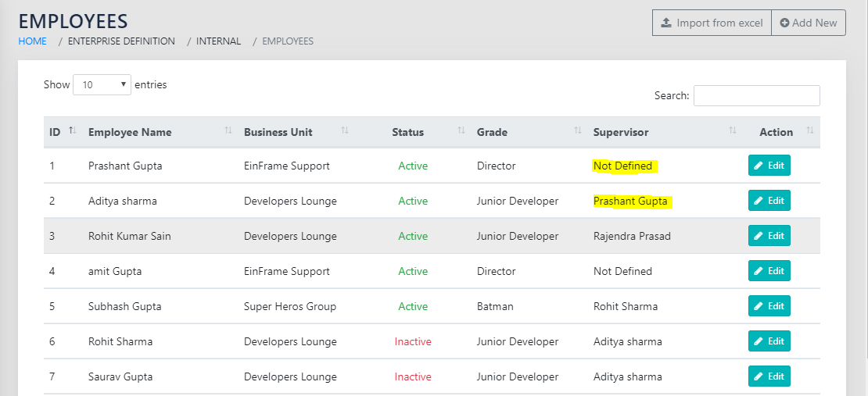Sort by Business Unit column icon
Image resolution: width=868 pixels, height=396 pixels.
(x=345, y=130)
